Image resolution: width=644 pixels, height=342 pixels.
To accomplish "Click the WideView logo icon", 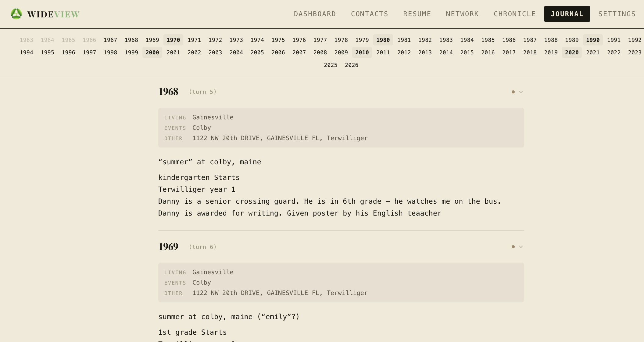I will (16, 14).
